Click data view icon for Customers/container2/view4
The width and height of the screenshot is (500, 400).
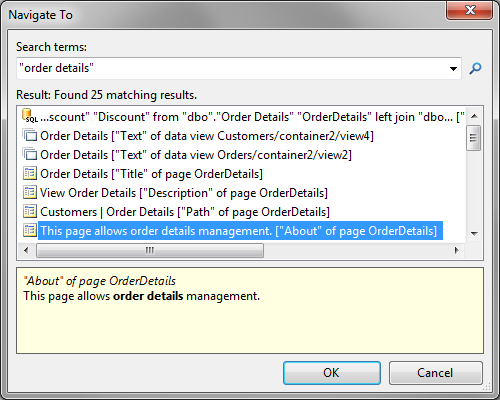tap(30, 135)
